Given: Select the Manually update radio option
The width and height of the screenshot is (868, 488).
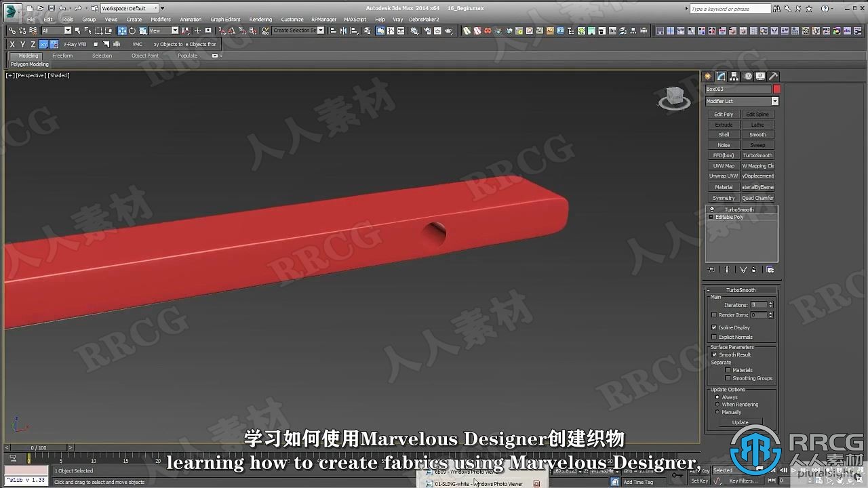Looking at the screenshot, I should click(717, 412).
